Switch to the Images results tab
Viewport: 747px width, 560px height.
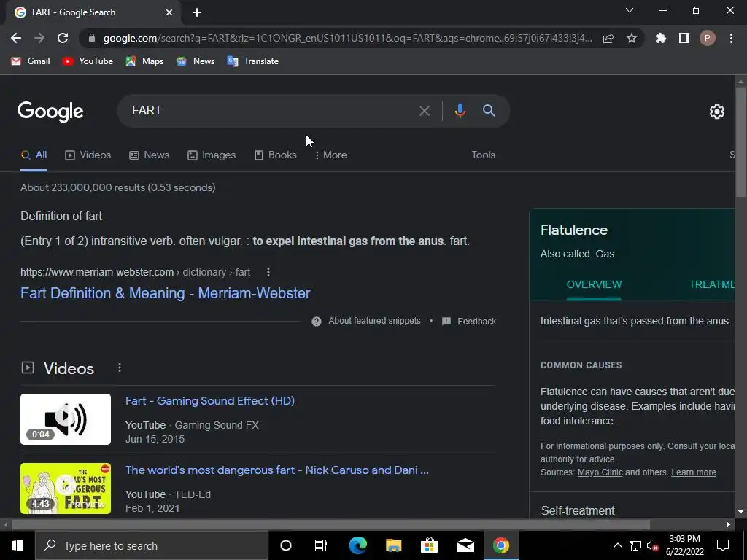(x=212, y=155)
